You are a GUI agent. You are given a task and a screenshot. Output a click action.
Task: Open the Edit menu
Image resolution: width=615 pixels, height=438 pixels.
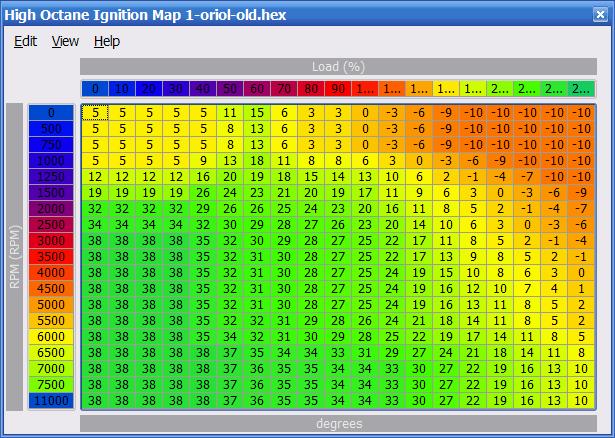pos(25,41)
